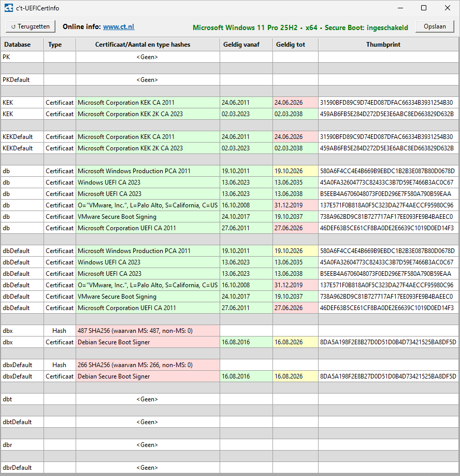
Task: Click the dbt database cell
Action: (22, 399)
